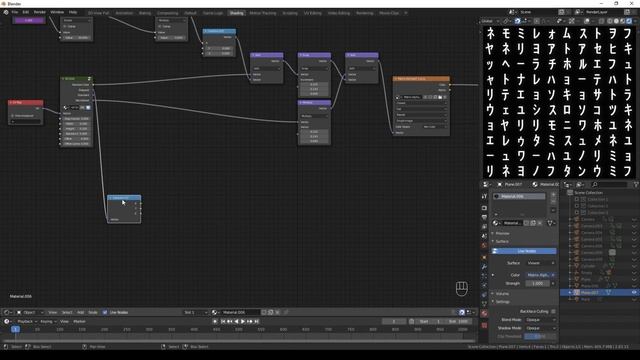Click the Material.006 name field in node header
The width and height of the screenshot is (640, 360).
pyautogui.click(x=240, y=312)
